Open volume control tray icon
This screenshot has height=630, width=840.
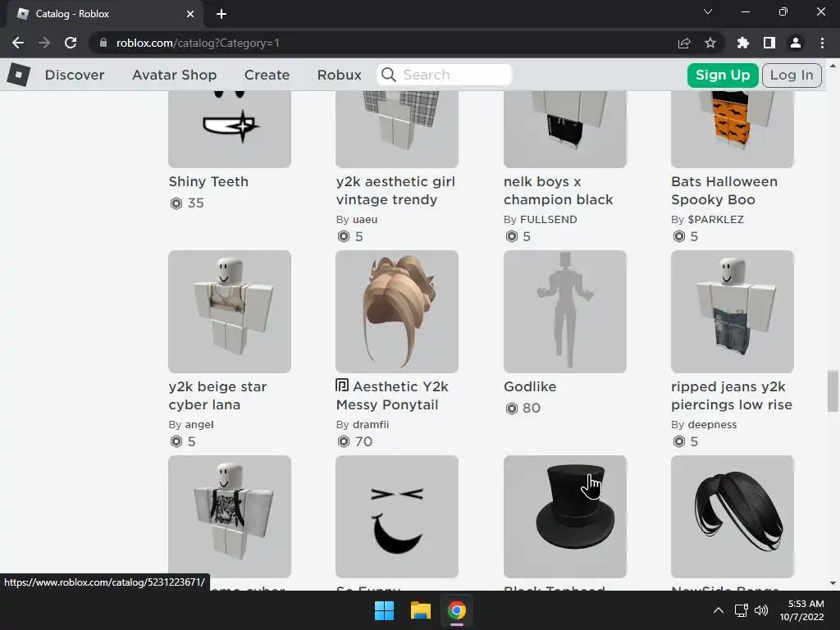click(761, 610)
